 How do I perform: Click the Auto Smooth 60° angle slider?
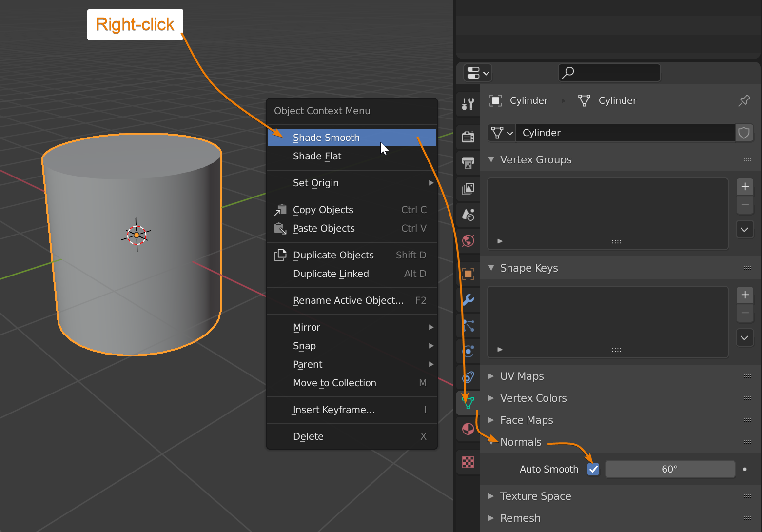click(669, 469)
